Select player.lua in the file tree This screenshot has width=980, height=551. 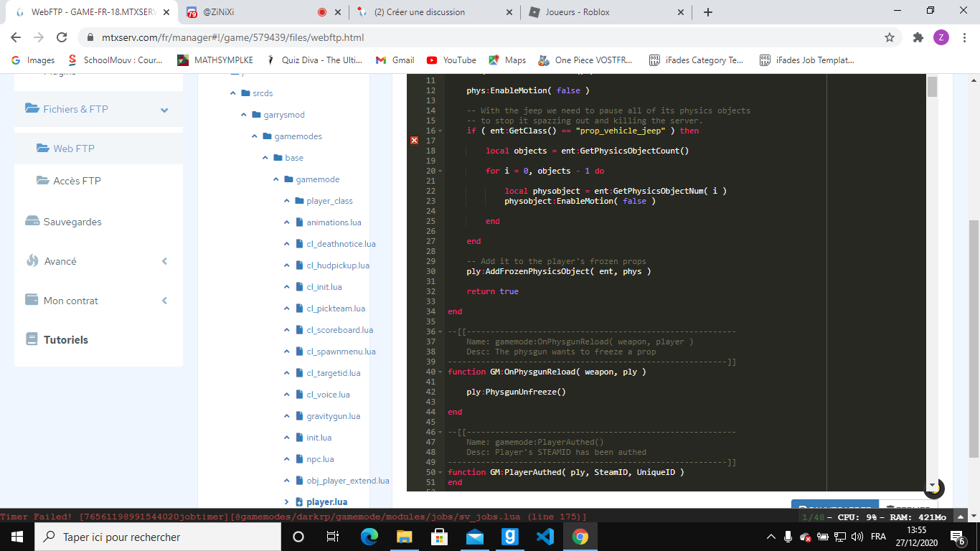(x=326, y=502)
